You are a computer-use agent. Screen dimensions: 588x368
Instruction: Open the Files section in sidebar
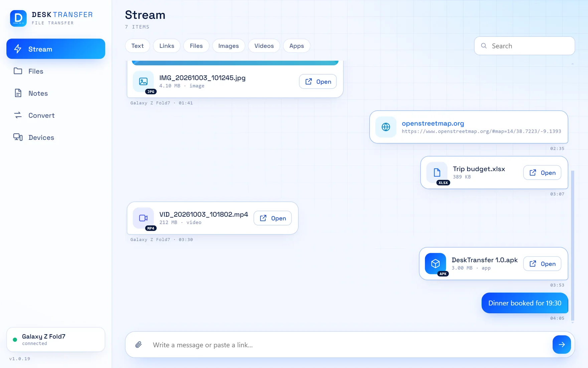point(56,71)
